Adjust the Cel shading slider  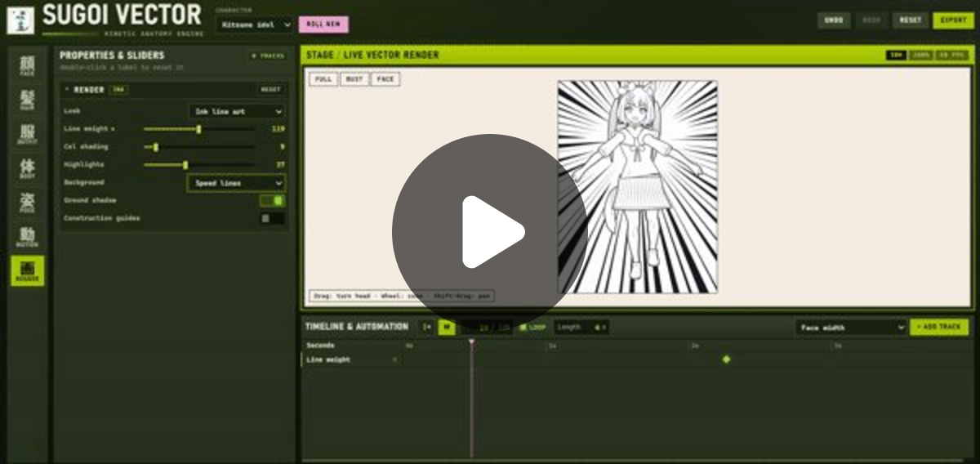(199, 147)
